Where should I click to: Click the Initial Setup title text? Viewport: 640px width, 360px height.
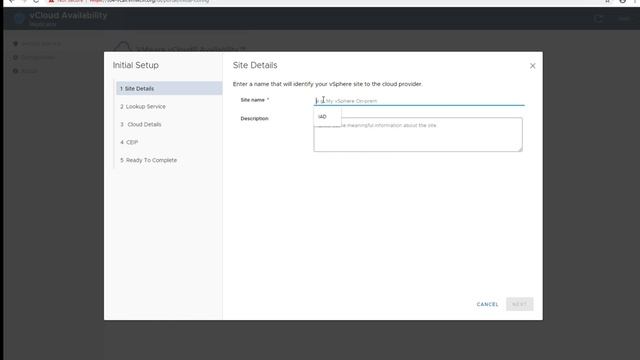point(136,65)
